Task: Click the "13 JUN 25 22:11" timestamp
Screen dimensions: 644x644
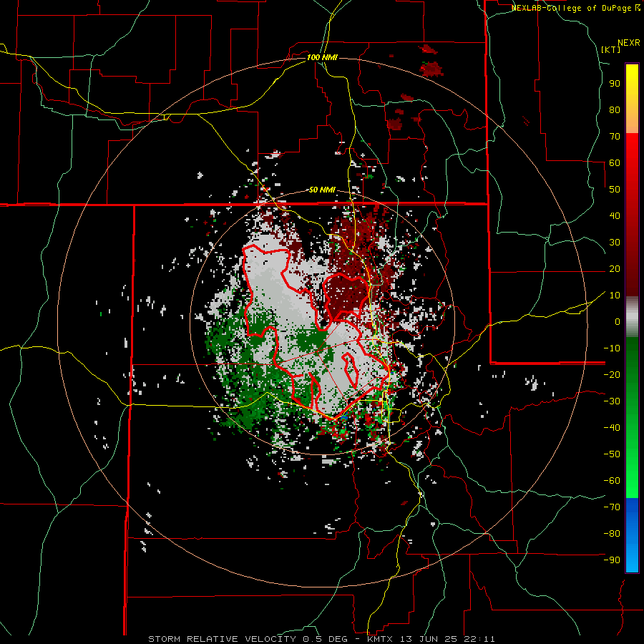Action: (448, 639)
